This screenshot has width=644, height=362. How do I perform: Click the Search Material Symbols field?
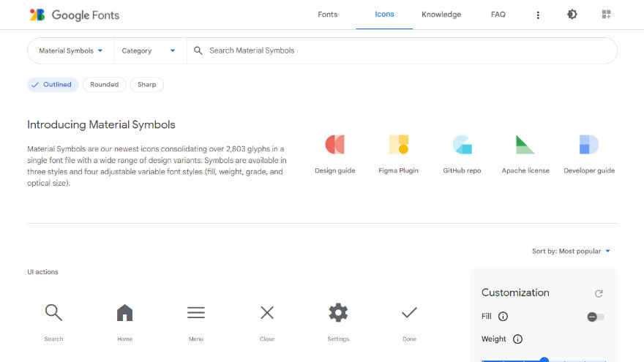click(x=402, y=51)
